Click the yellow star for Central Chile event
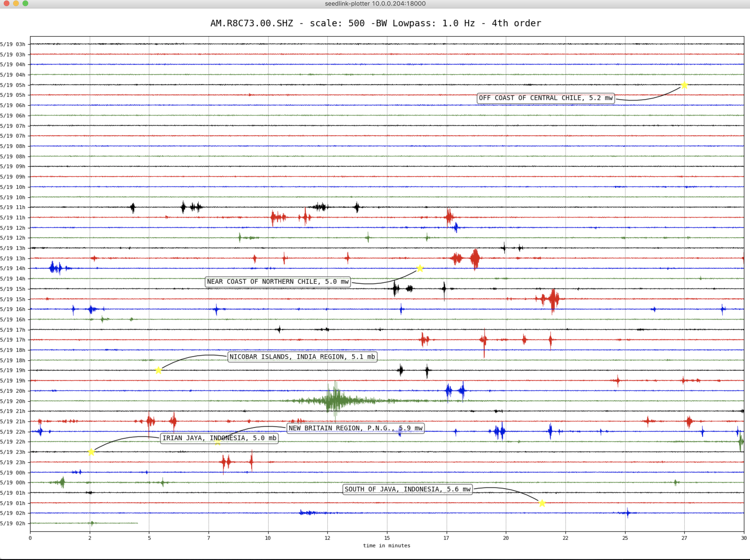This screenshot has height=560, width=750. [684, 85]
